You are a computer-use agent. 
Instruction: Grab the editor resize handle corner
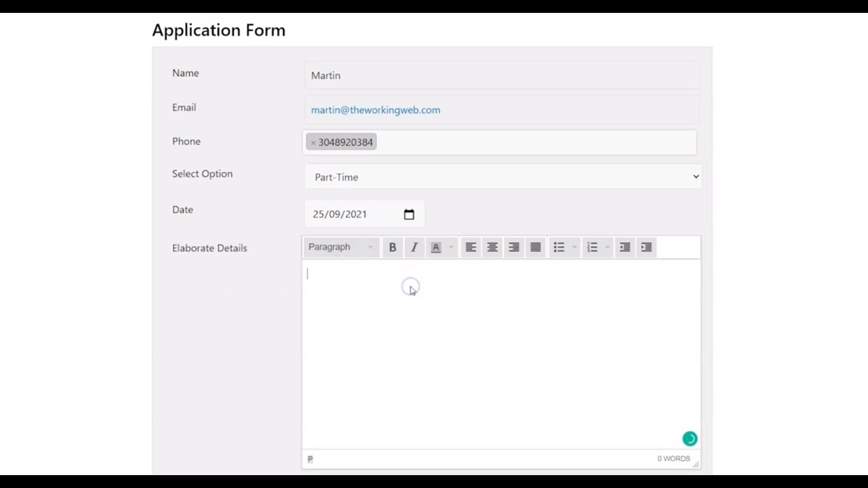click(x=696, y=464)
